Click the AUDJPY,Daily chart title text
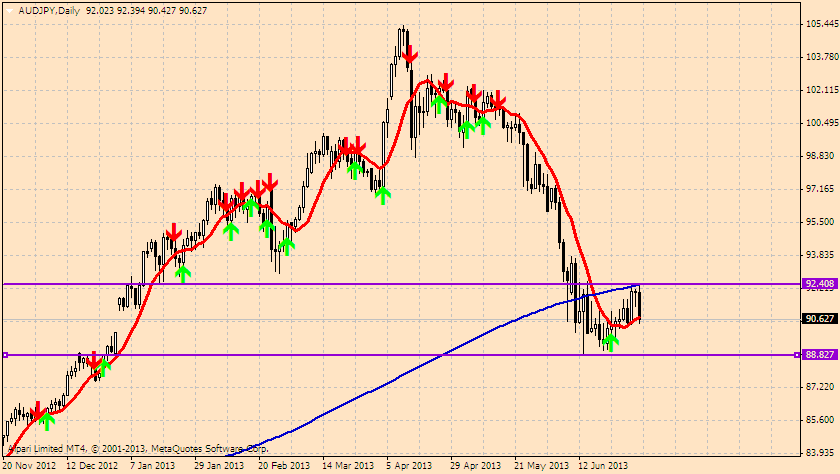 click(49, 11)
